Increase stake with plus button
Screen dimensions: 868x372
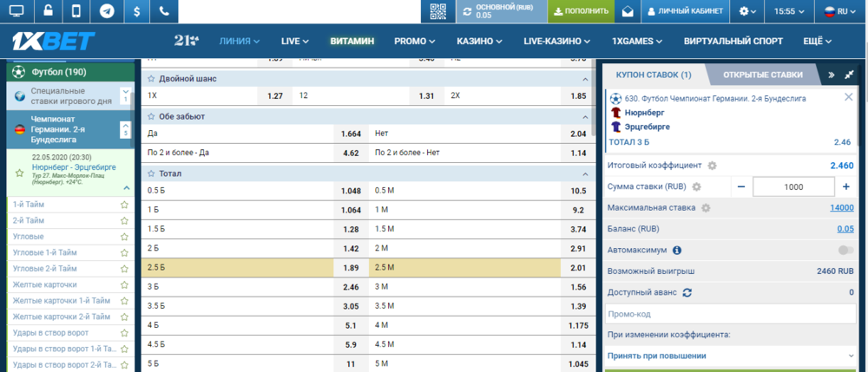pyautogui.click(x=845, y=186)
